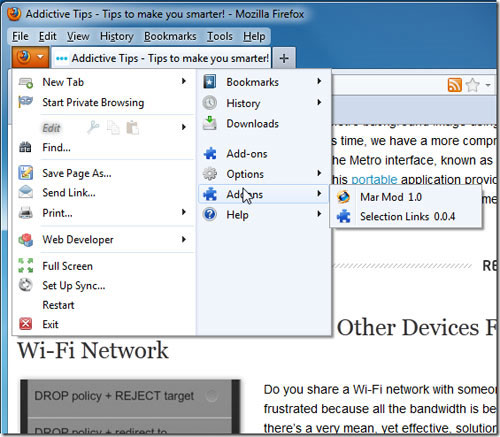Click the Mar Mod 1.0 add-on icon
The width and height of the screenshot is (500, 437).
[x=343, y=197]
